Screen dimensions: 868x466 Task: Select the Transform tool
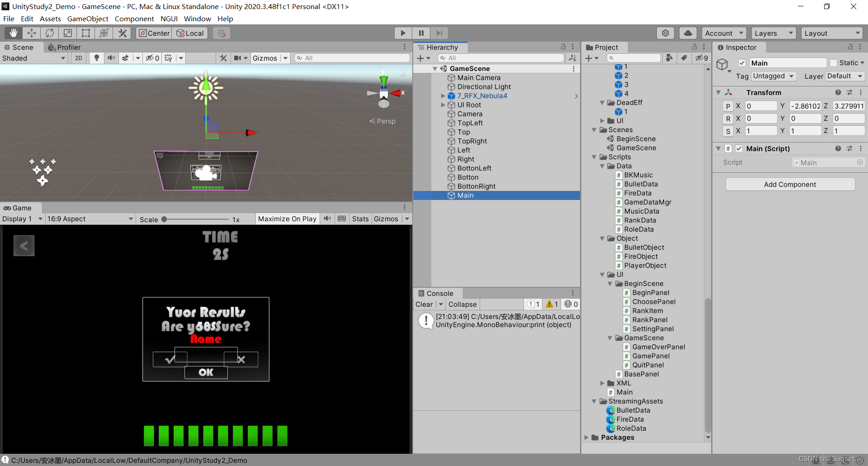(x=104, y=33)
